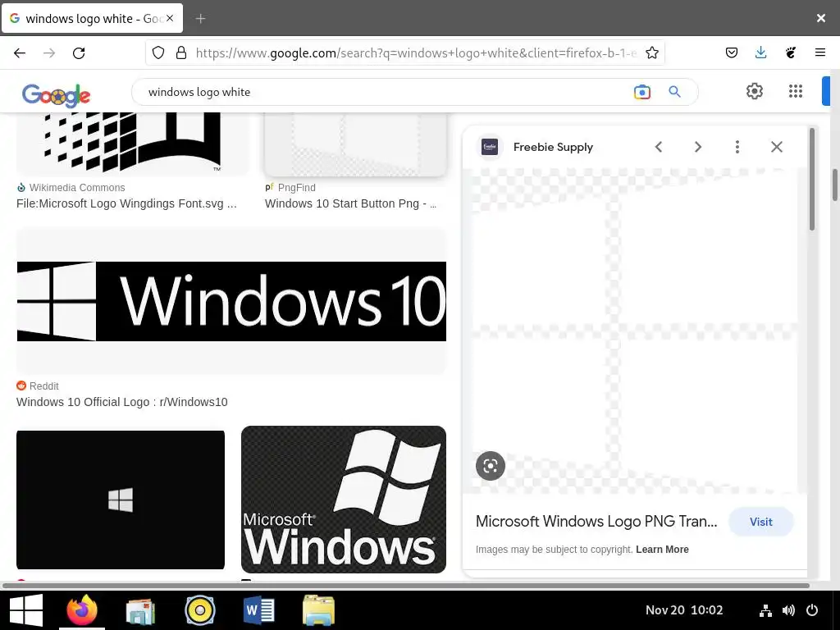Viewport: 840px width, 630px height.
Task: Open the Wingdings Microsoft logo thumbnail
Action: tap(133, 144)
